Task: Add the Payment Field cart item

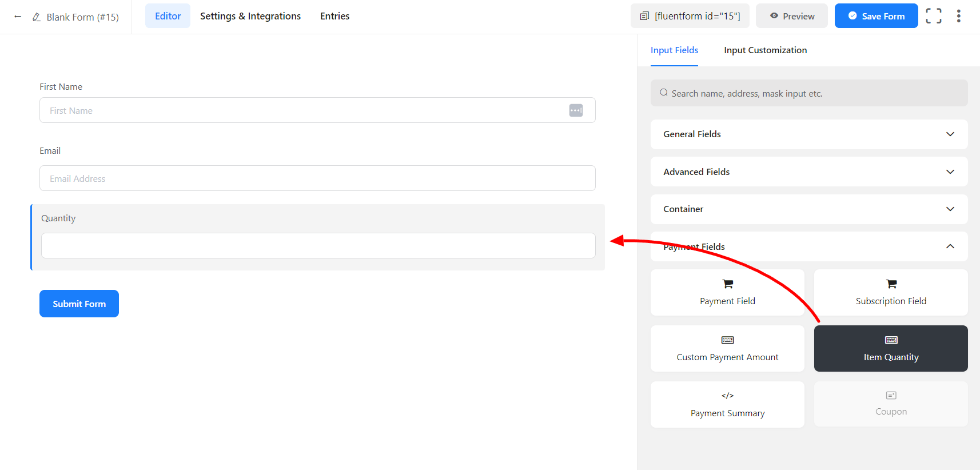Action: (727, 292)
